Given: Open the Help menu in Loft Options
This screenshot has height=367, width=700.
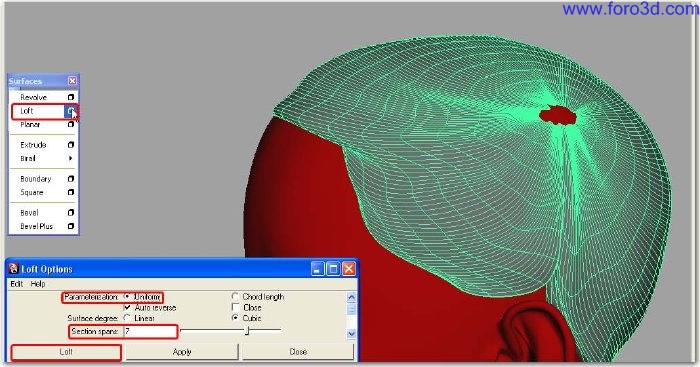Looking at the screenshot, I should 38,284.
